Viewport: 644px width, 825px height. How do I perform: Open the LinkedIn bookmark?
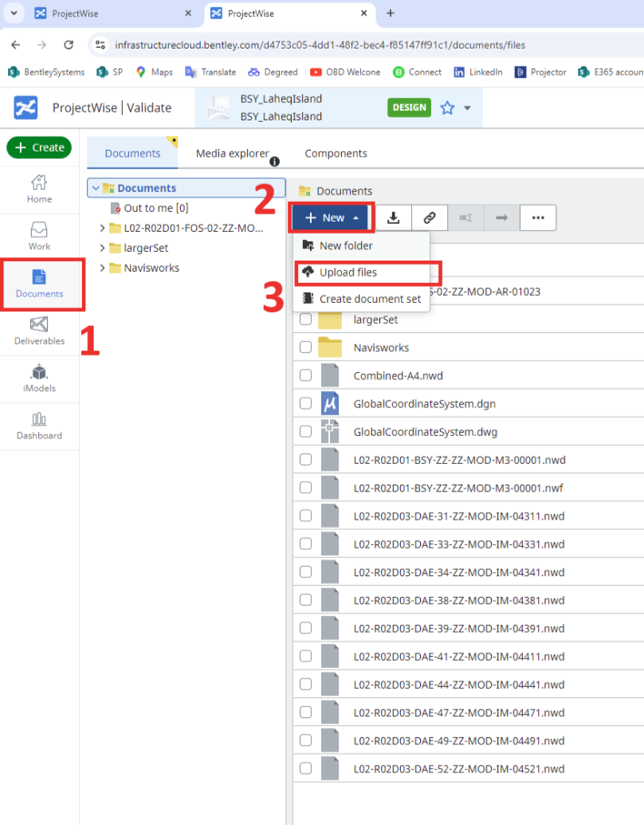(x=477, y=72)
